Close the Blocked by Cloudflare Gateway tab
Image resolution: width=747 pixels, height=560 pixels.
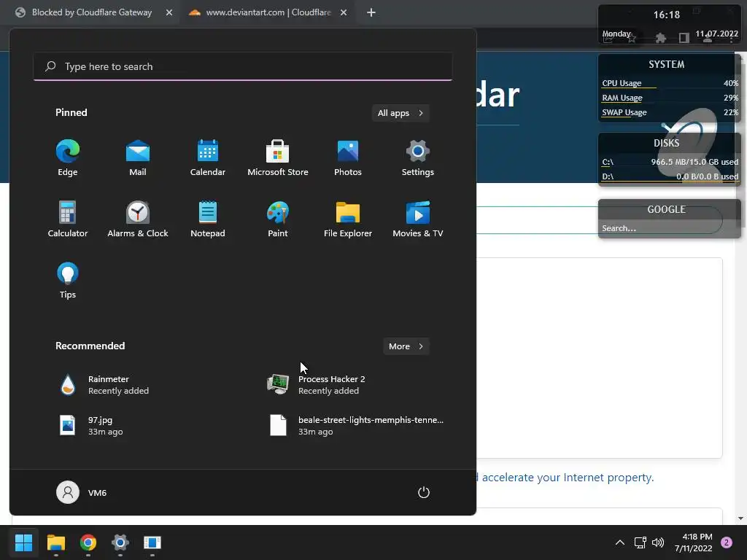169,12
